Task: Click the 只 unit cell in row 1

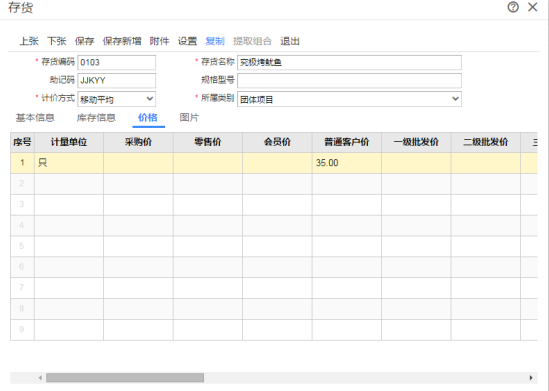Action: [x=69, y=163]
